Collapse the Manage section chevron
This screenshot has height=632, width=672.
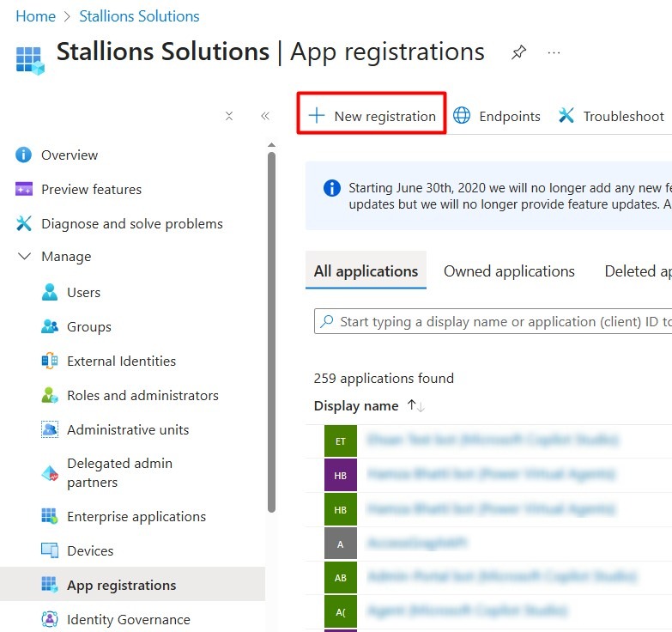click(23, 256)
